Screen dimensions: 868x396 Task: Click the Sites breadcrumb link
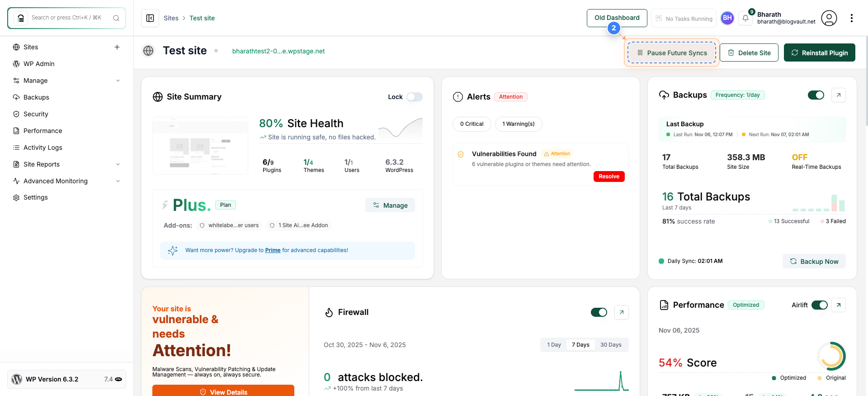click(x=171, y=18)
